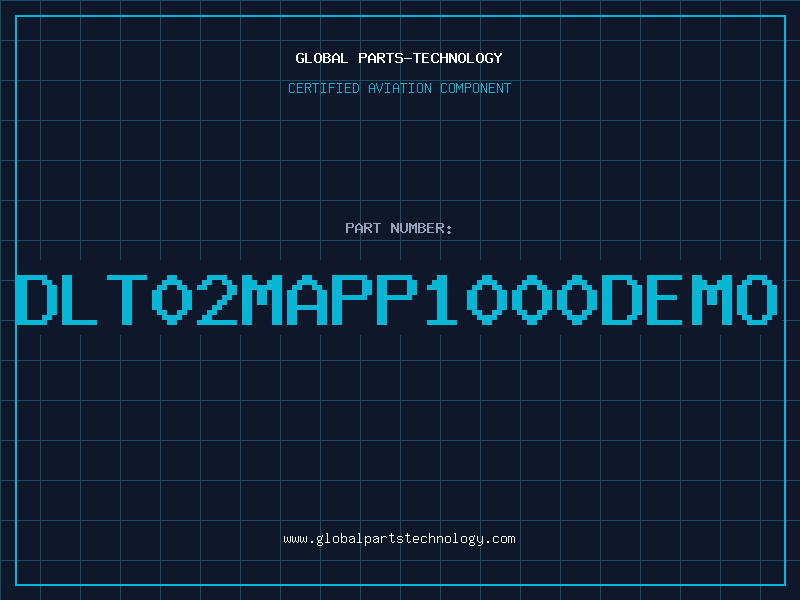
Task: Click the GLOBAL PARTS-TECHNOLOGY heading
Action: [x=399, y=58]
